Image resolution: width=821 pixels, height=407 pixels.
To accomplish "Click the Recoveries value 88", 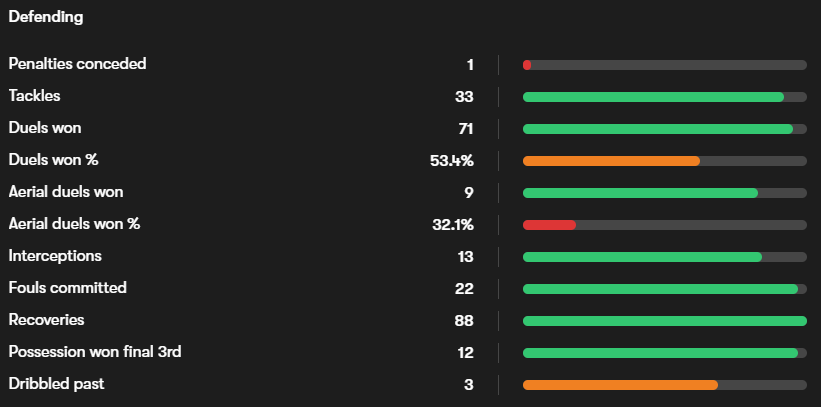I will coord(464,321).
